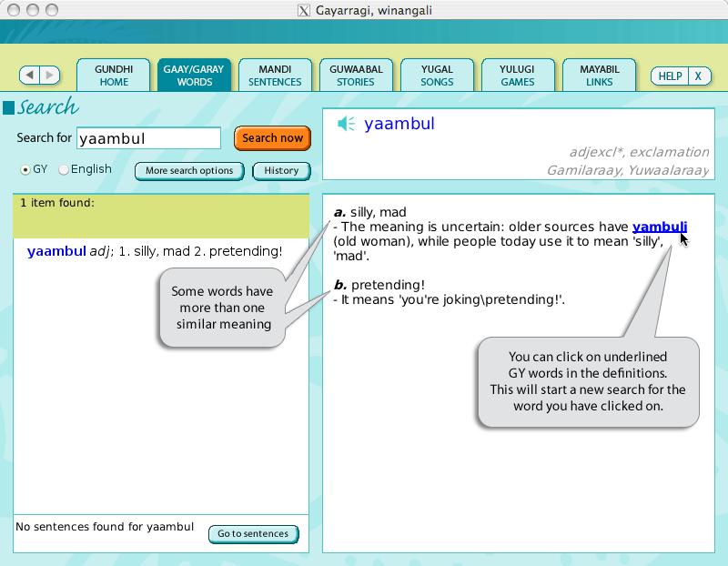Play audio with the speaker icon
728x566 pixels.
(x=346, y=125)
